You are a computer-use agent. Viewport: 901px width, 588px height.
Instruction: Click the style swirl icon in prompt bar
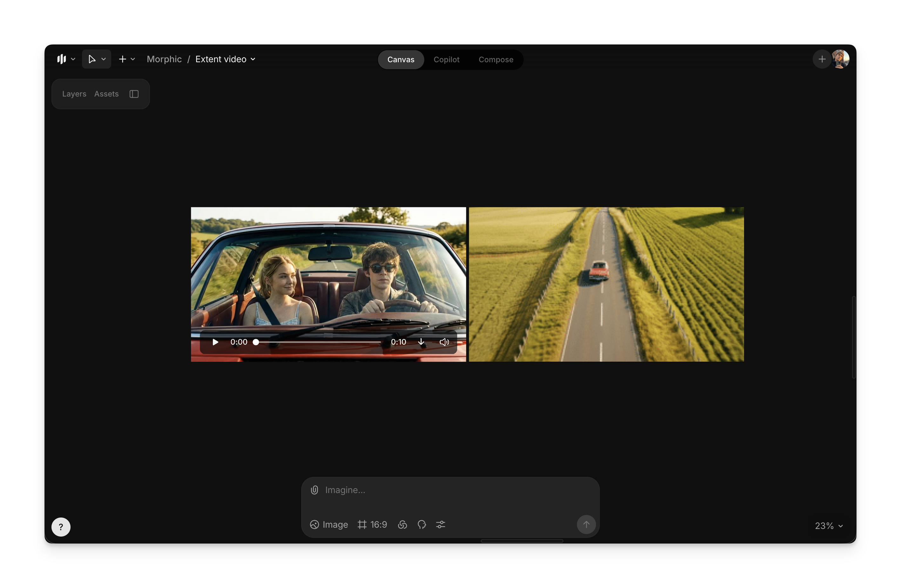pyautogui.click(x=403, y=525)
